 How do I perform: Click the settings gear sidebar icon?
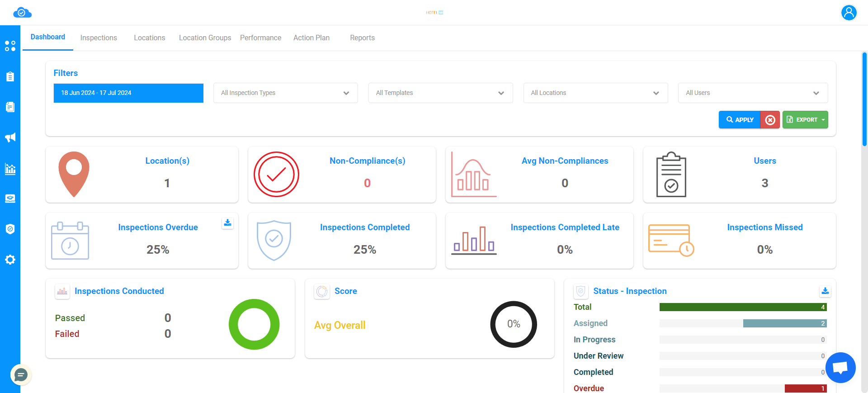click(10, 260)
